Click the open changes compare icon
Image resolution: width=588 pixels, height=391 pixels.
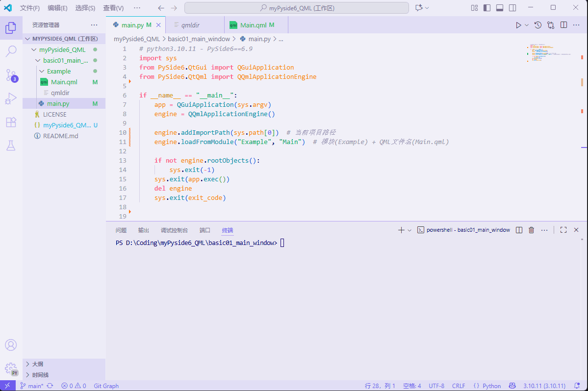(x=551, y=25)
